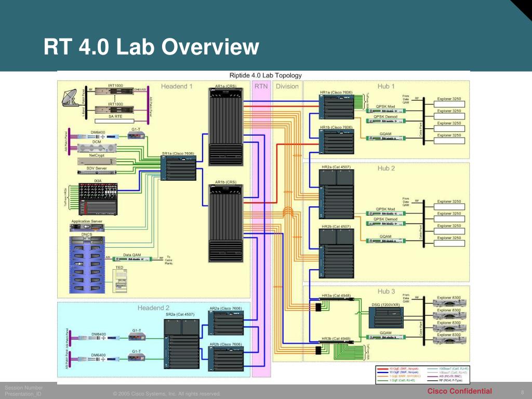The height and width of the screenshot is (399, 532).
Task: Click the 'Cisco Confidential' footer text
Action: coord(459,391)
